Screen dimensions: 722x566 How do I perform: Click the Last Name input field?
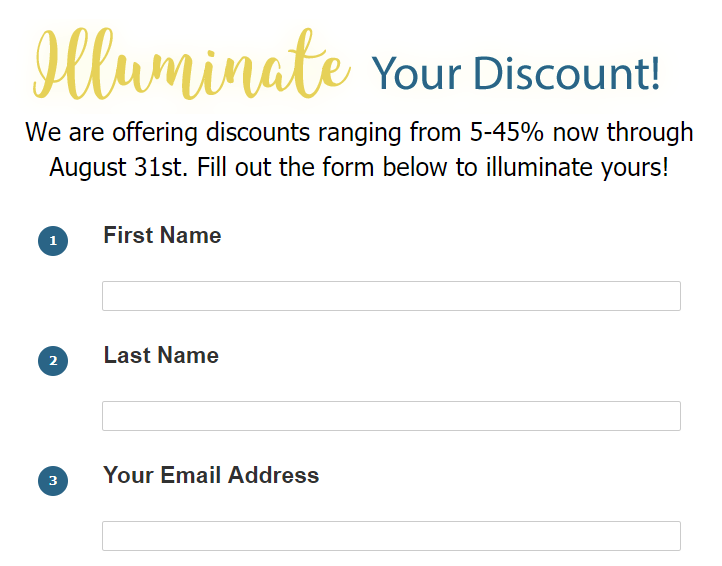[x=391, y=416]
